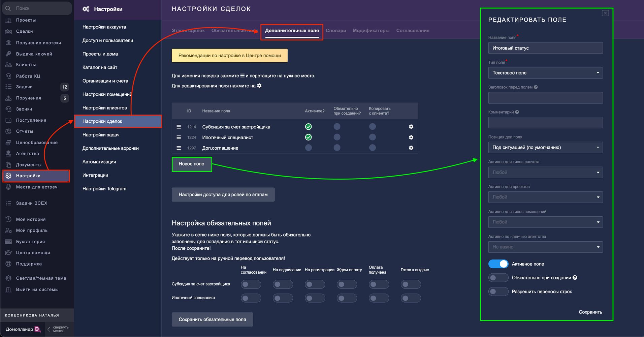Switch to the Словари tab
The height and width of the screenshot is (337, 644).
click(x=335, y=31)
